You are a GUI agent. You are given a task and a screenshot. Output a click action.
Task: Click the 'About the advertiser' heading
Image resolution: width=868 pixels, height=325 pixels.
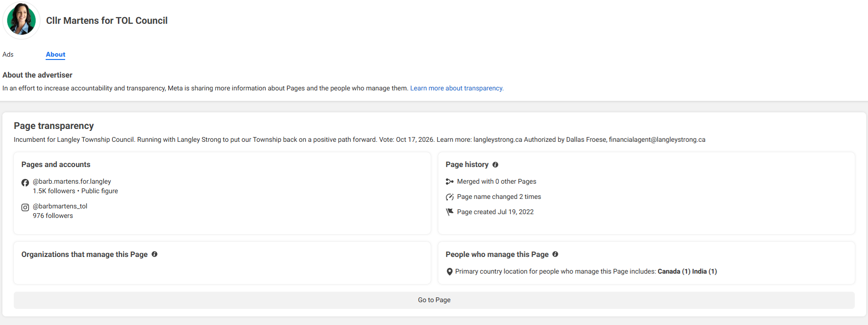(x=38, y=75)
